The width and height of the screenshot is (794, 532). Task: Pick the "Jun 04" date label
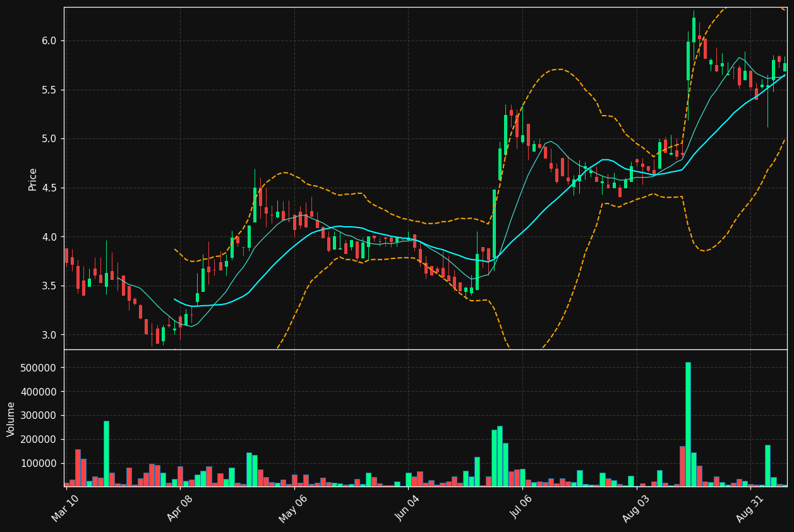[407, 509]
